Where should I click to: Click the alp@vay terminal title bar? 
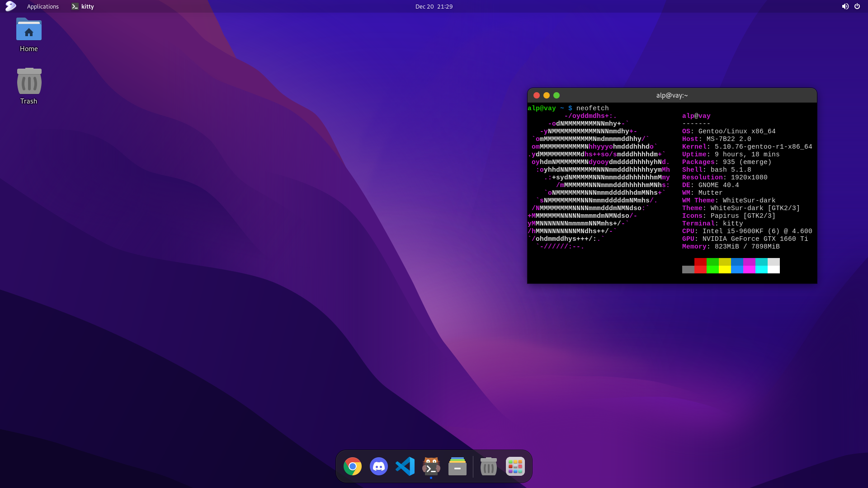coord(672,95)
